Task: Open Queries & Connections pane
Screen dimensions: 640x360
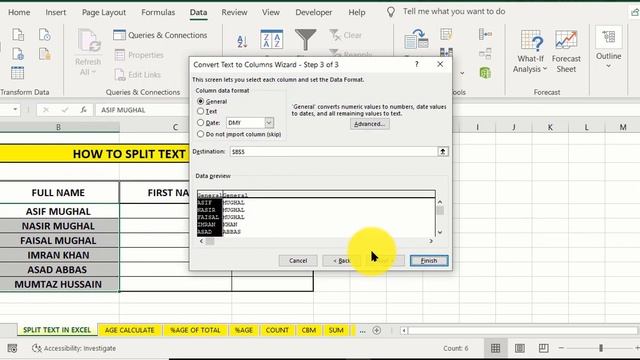Action: click(x=160, y=35)
